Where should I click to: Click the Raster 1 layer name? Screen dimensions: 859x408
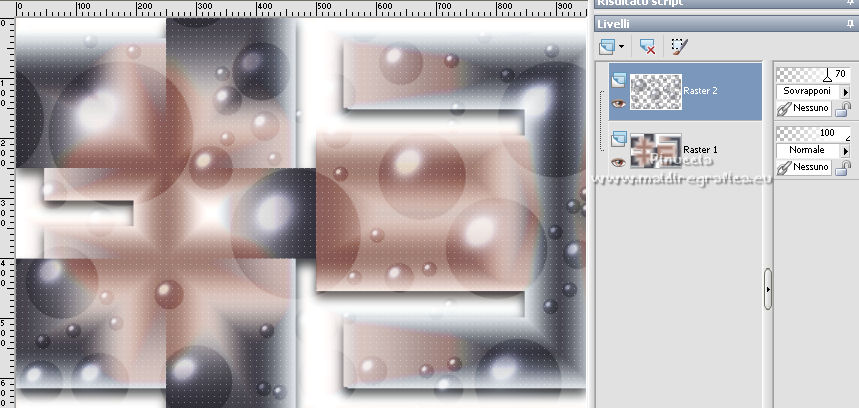[700, 150]
